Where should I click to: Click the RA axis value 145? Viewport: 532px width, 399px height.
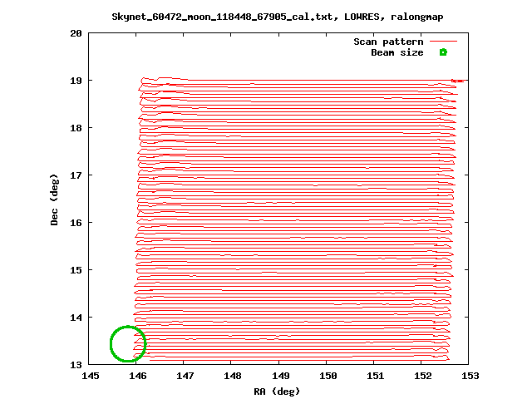(x=91, y=376)
